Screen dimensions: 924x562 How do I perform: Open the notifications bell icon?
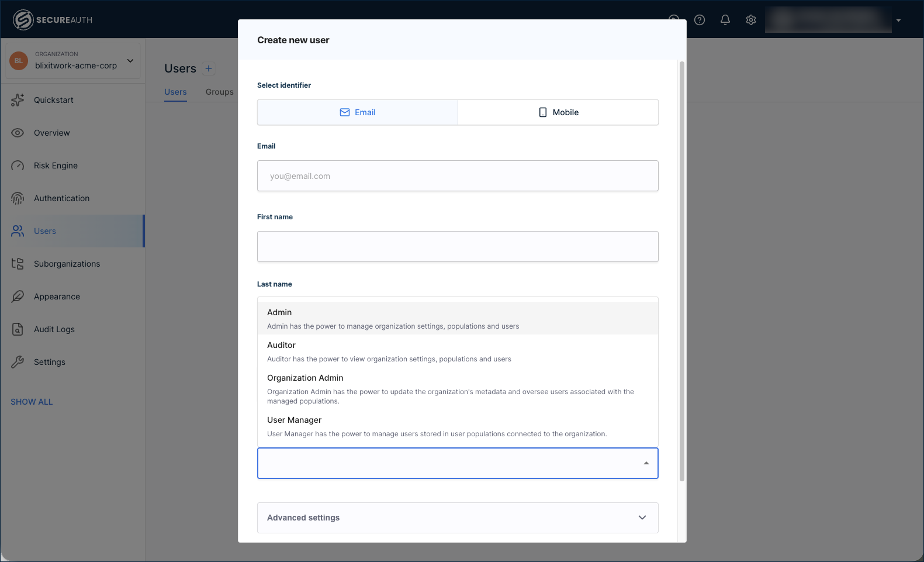click(725, 20)
